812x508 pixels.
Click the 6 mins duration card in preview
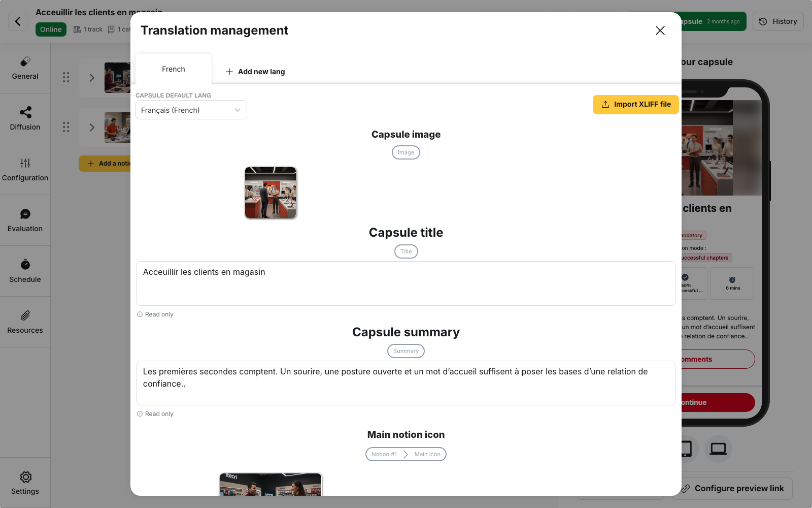click(x=732, y=283)
